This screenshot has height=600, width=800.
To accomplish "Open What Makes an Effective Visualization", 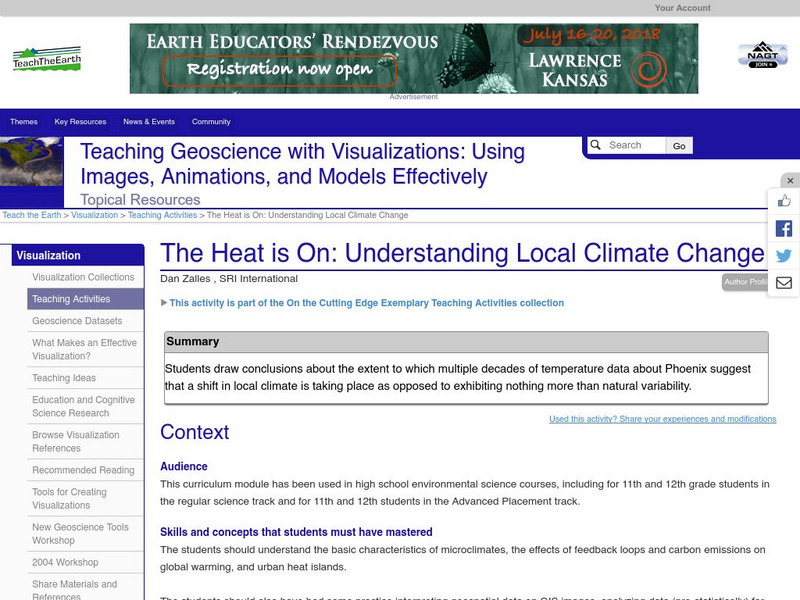I will coord(85,349).
